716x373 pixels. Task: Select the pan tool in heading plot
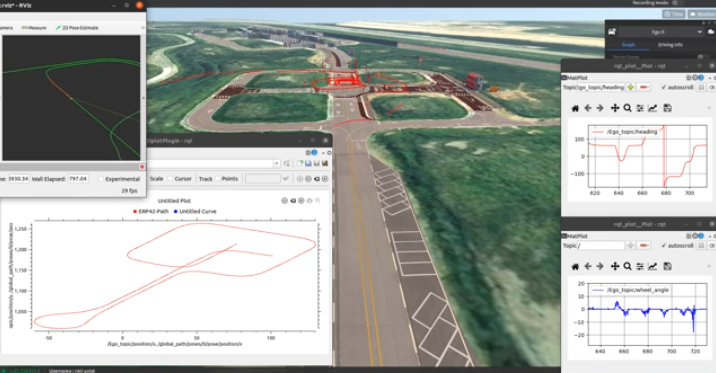(x=615, y=108)
